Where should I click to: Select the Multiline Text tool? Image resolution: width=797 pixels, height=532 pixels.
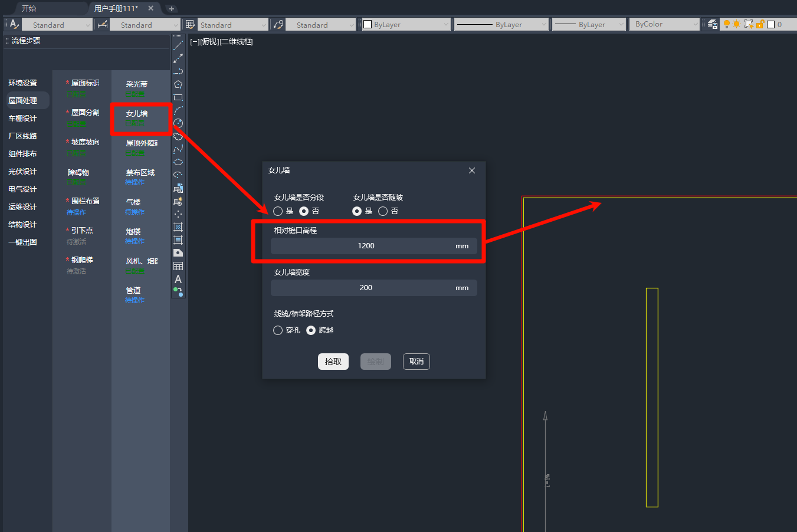coord(178,279)
